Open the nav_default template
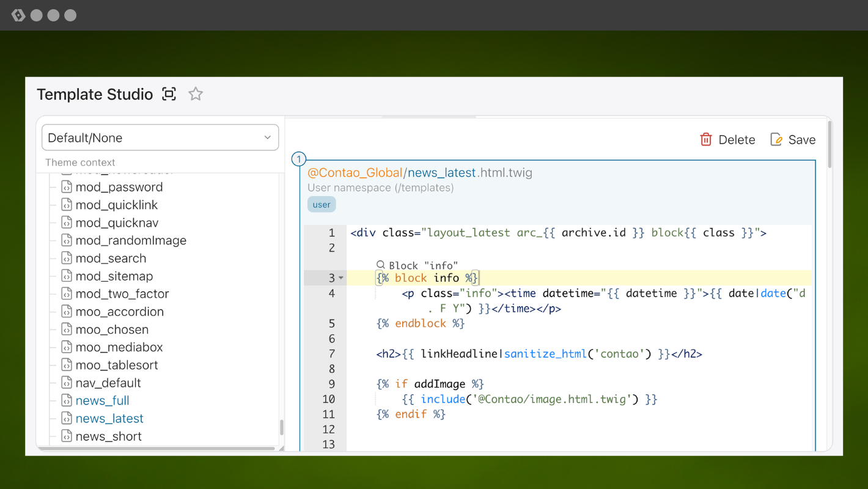Viewport: 868px width, 489px height. click(x=108, y=383)
